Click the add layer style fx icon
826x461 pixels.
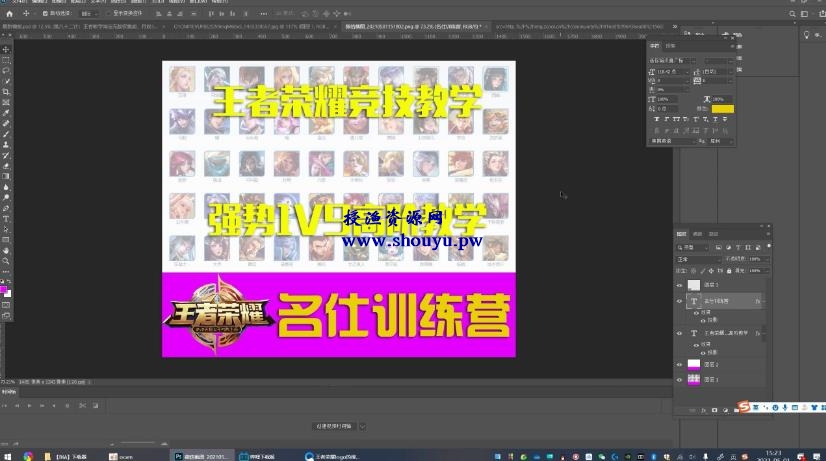(x=704, y=410)
